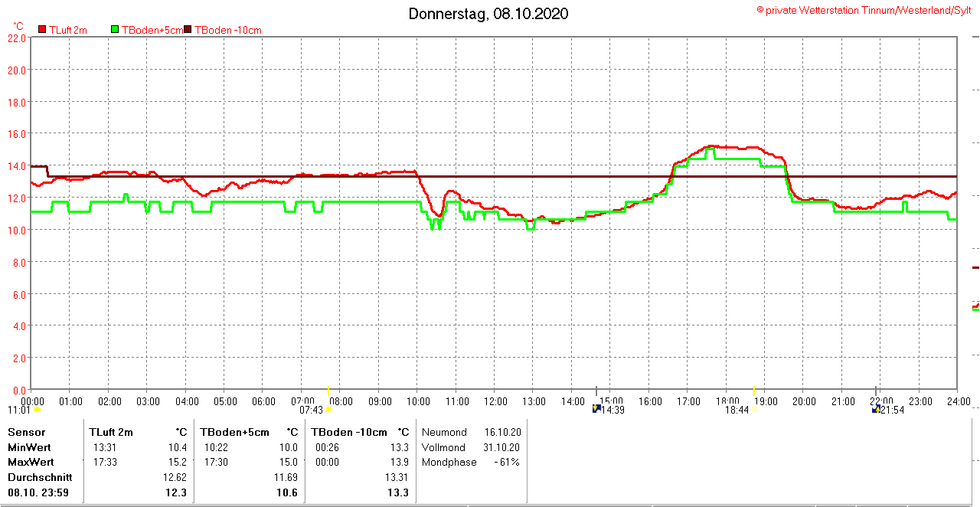Click the green TBoden+5cm legend swatch
The image size is (980, 507).
(116, 30)
